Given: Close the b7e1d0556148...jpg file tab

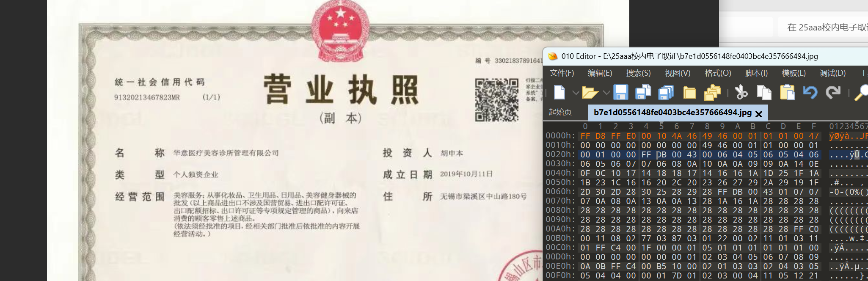Looking at the screenshot, I should (x=759, y=114).
